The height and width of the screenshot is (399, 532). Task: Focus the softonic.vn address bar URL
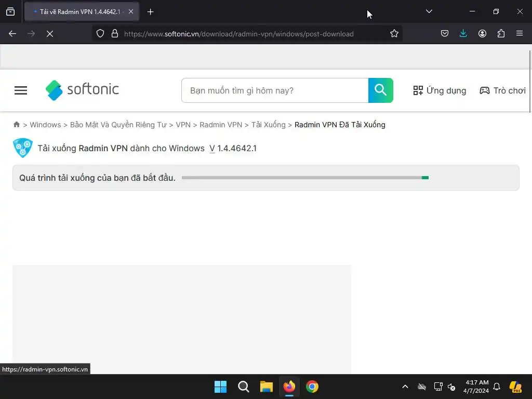[238, 34]
